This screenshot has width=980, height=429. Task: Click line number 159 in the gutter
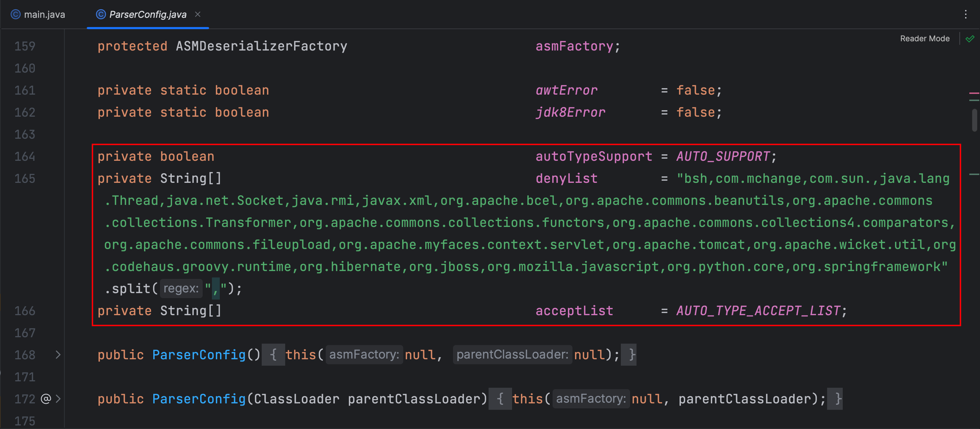tap(25, 47)
